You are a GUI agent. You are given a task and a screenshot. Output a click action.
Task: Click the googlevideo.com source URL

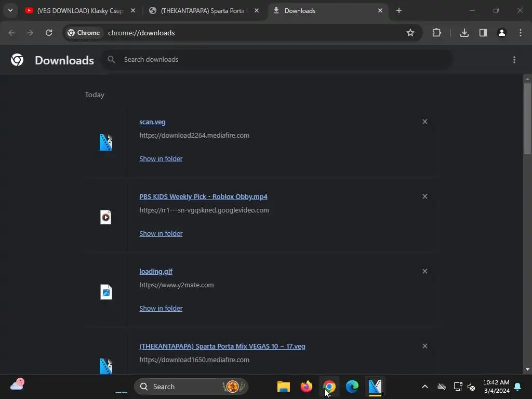tap(204, 210)
